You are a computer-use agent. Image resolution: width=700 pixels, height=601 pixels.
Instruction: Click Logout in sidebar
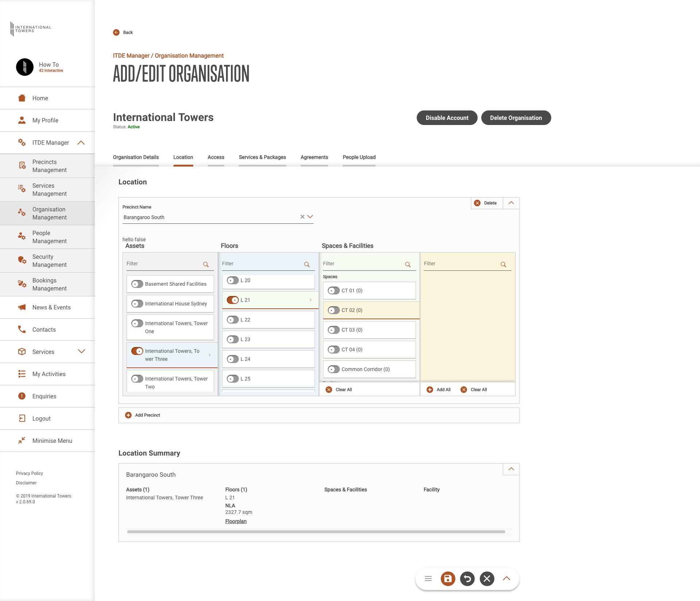pyautogui.click(x=47, y=418)
